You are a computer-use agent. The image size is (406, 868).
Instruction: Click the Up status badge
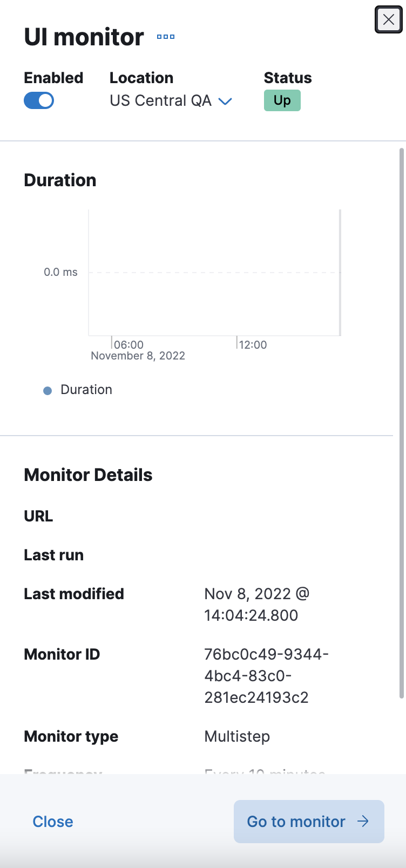point(282,100)
